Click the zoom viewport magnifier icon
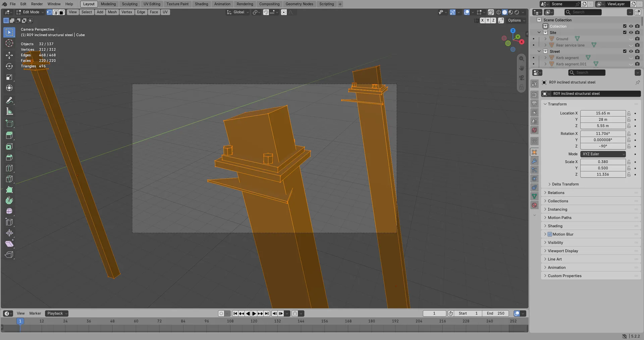The image size is (644, 340). pos(522,58)
